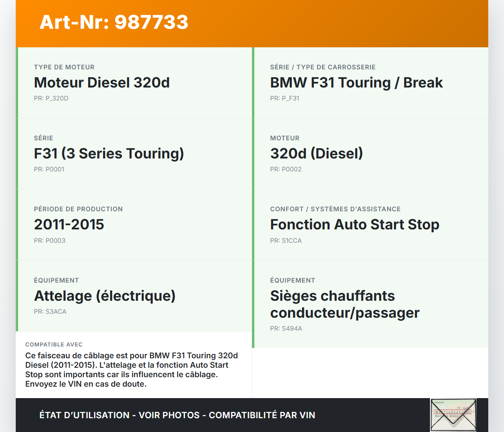Click the PR: S494A code
Screen dimensions: 504x432
click(286, 329)
